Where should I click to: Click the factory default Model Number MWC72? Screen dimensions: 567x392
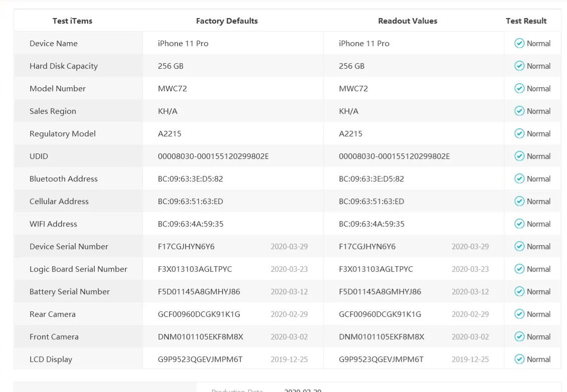coord(172,89)
